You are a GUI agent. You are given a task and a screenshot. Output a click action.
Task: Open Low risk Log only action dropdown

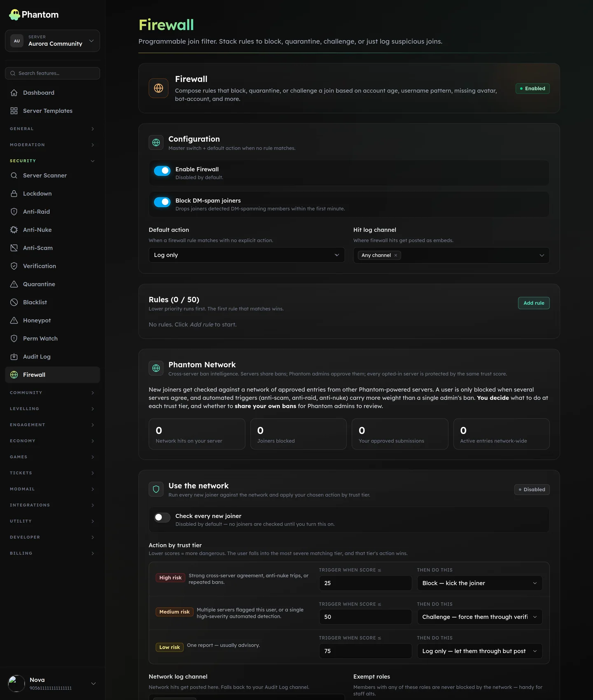pyautogui.click(x=480, y=651)
